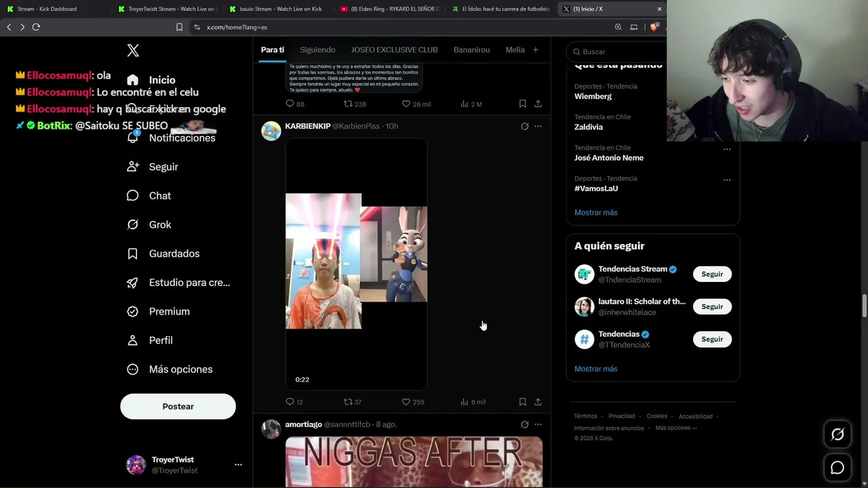Follow Tendencias Stream with Seguir button

[x=712, y=274]
